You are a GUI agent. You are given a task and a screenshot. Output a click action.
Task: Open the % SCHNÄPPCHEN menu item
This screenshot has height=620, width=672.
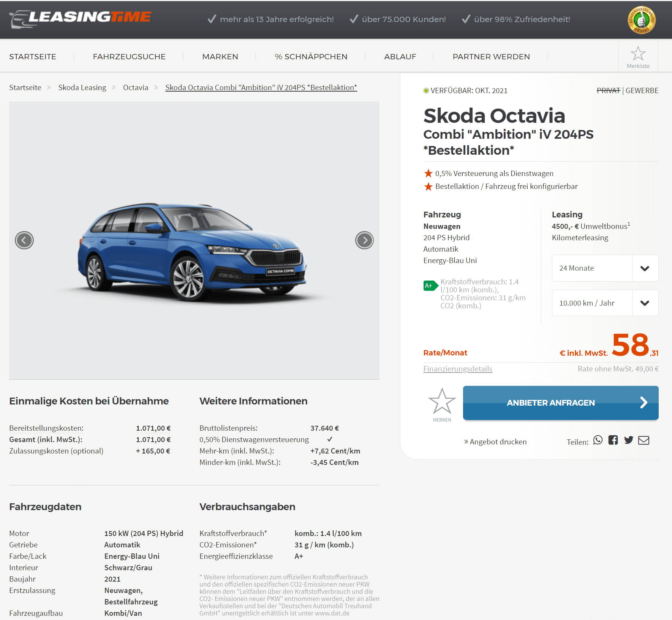[311, 57]
